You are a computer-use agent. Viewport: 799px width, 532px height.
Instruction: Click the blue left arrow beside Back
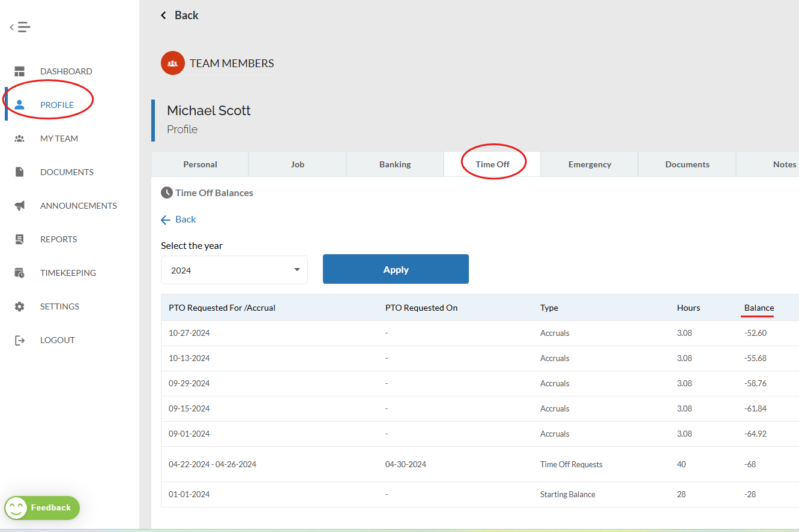pyautogui.click(x=166, y=220)
